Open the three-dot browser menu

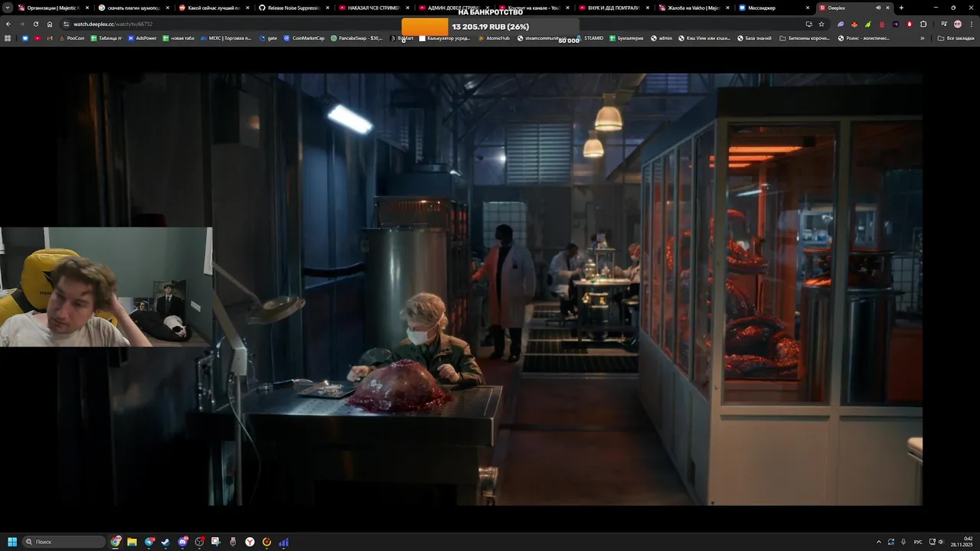coord(972,24)
